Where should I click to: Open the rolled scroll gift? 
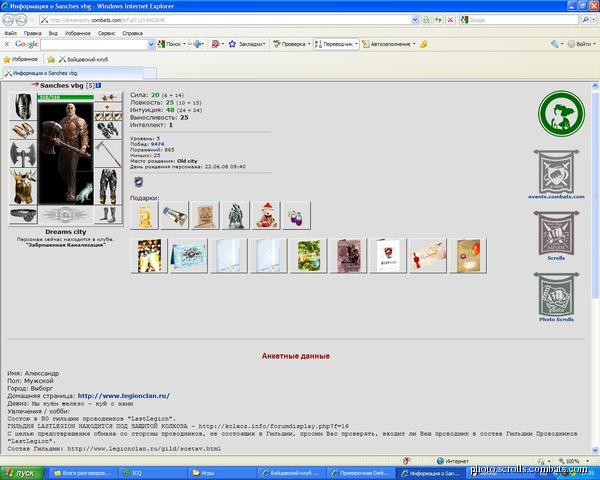point(174,216)
